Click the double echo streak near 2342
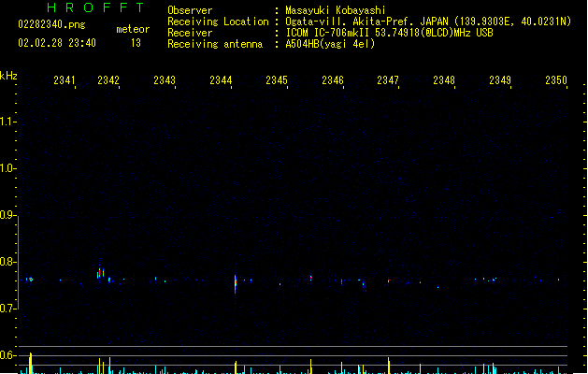Image resolution: width=588 pixels, height=374 pixels. click(x=101, y=273)
